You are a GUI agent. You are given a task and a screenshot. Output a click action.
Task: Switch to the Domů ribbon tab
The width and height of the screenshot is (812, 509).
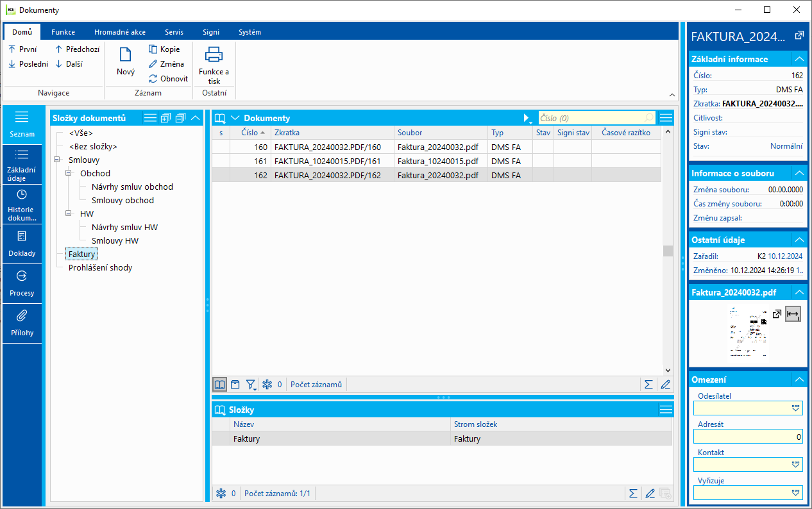click(x=22, y=32)
